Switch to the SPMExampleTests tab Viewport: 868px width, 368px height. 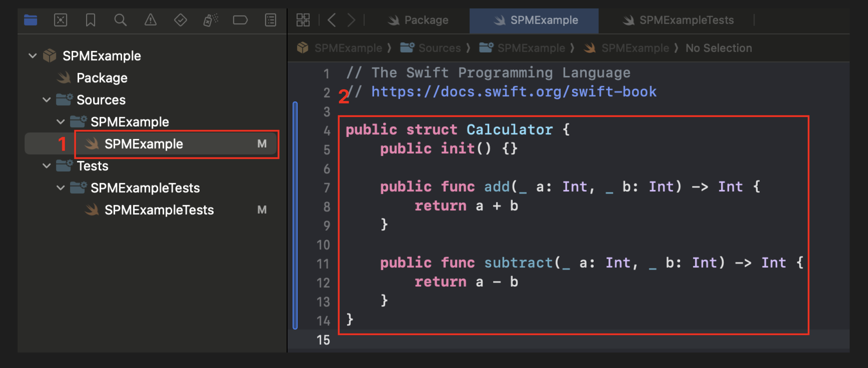[x=678, y=20]
